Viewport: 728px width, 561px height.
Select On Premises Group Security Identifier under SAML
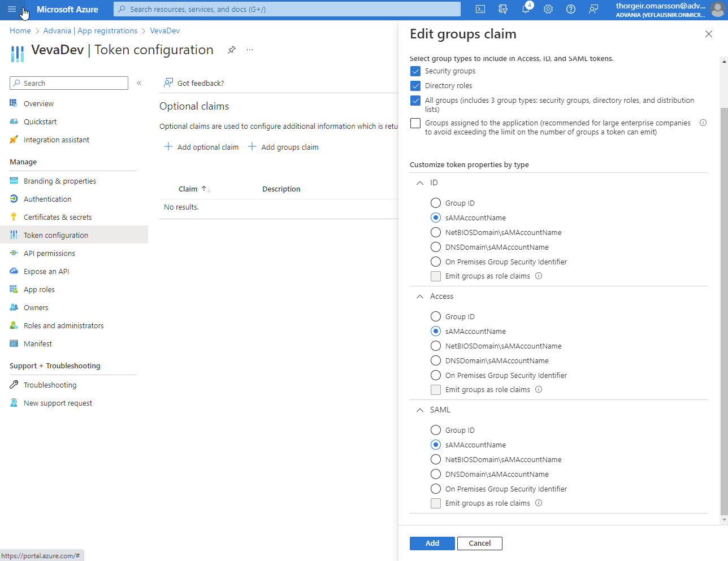pyautogui.click(x=436, y=489)
